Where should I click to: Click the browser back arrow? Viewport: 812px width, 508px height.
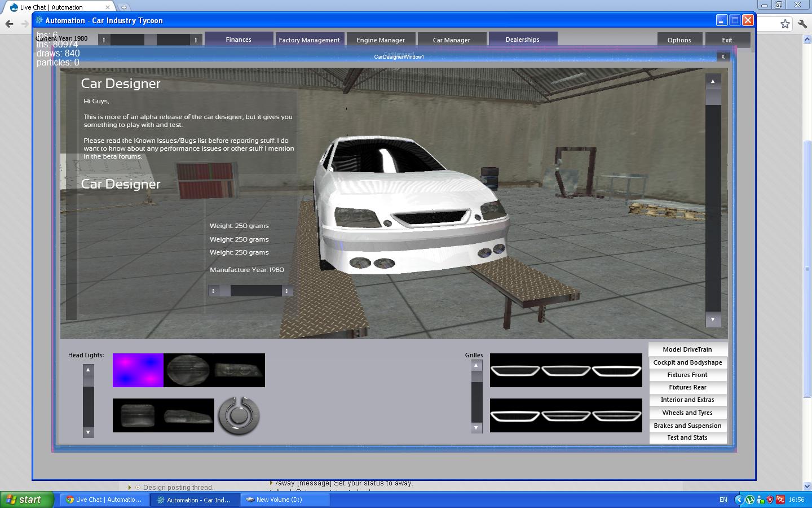9,24
